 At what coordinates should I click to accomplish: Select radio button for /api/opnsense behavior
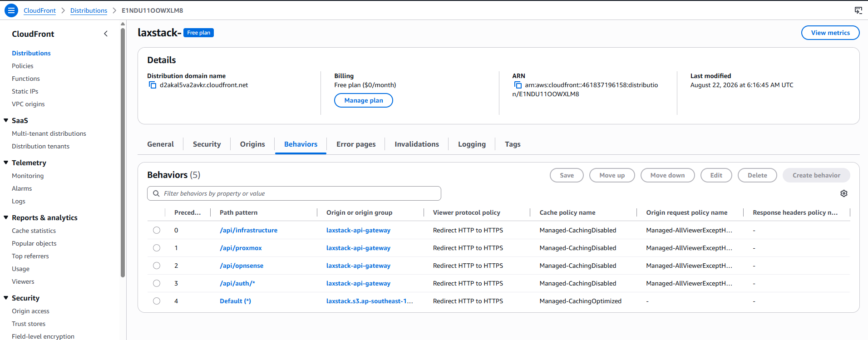[x=157, y=266]
